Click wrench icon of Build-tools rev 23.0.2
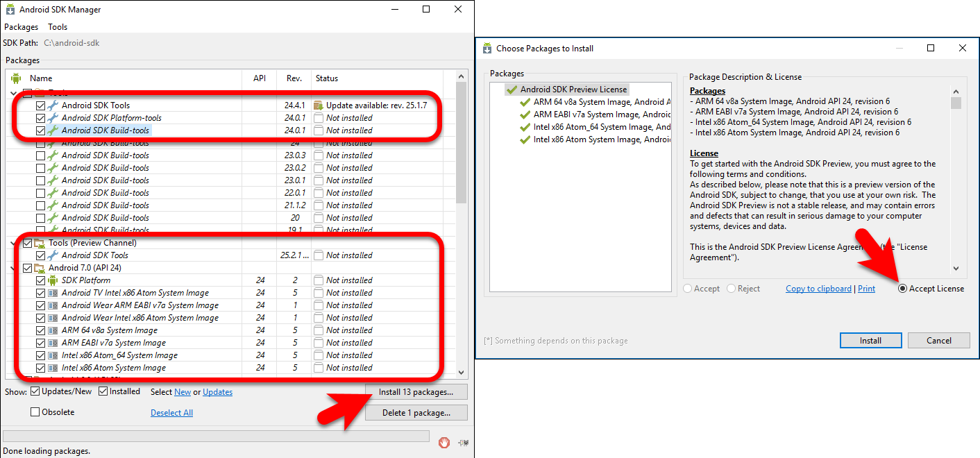980x458 pixels. pyautogui.click(x=53, y=168)
